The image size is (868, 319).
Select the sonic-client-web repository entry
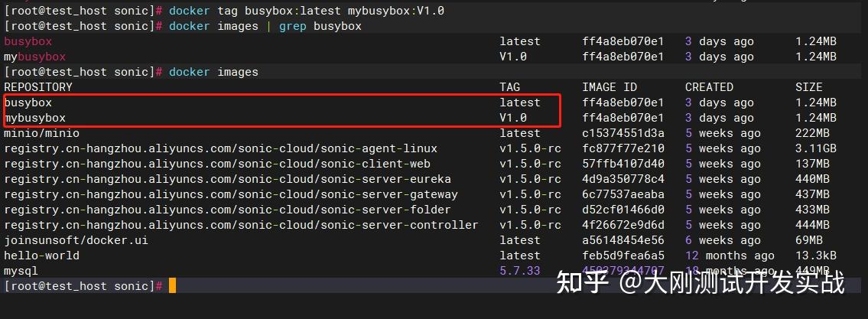pyautogui.click(x=217, y=164)
